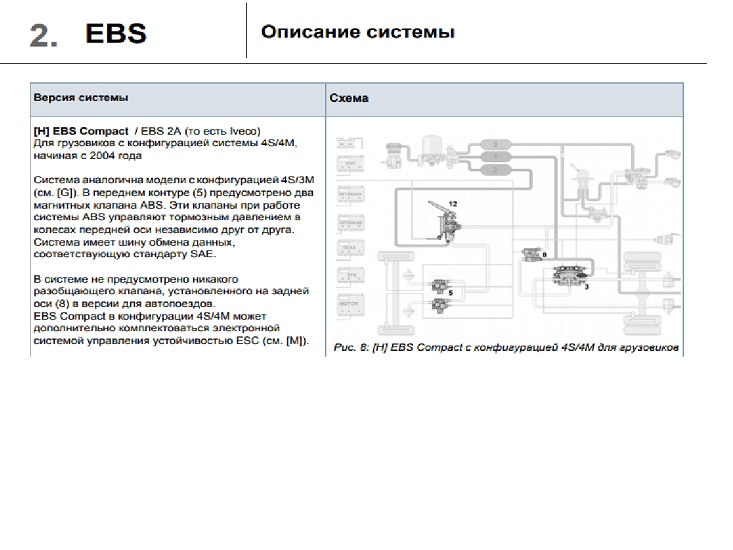Click the valve component numbered 8

click(532, 255)
